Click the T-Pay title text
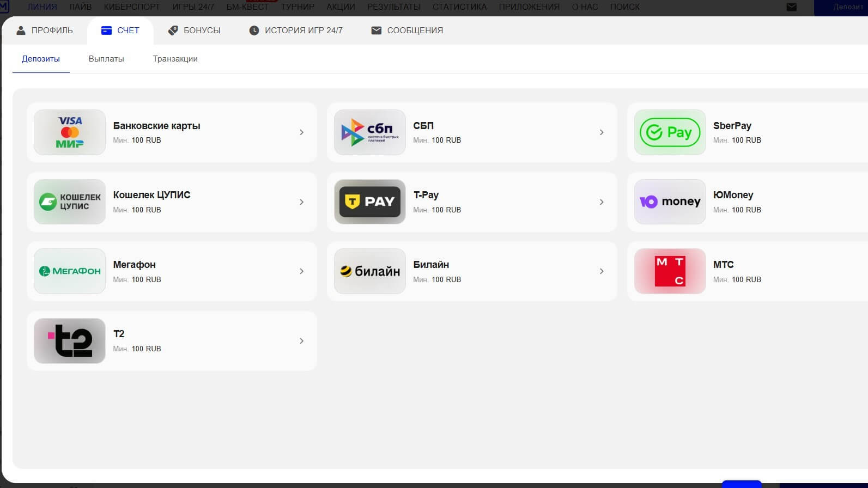 pos(426,195)
